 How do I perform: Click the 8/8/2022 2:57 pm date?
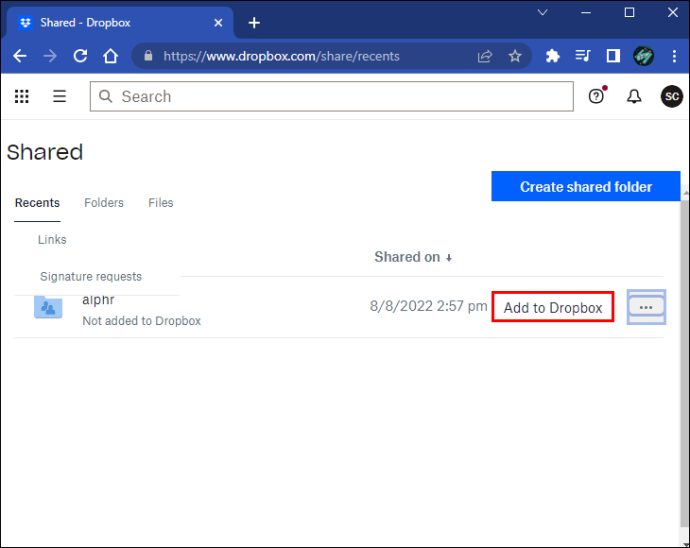coord(428,306)
